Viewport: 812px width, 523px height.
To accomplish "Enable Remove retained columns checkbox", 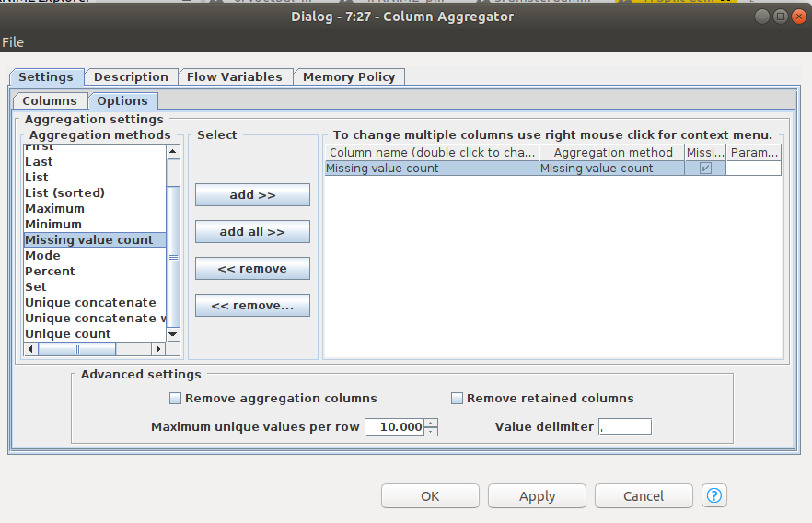I will [x=457, y=399].
